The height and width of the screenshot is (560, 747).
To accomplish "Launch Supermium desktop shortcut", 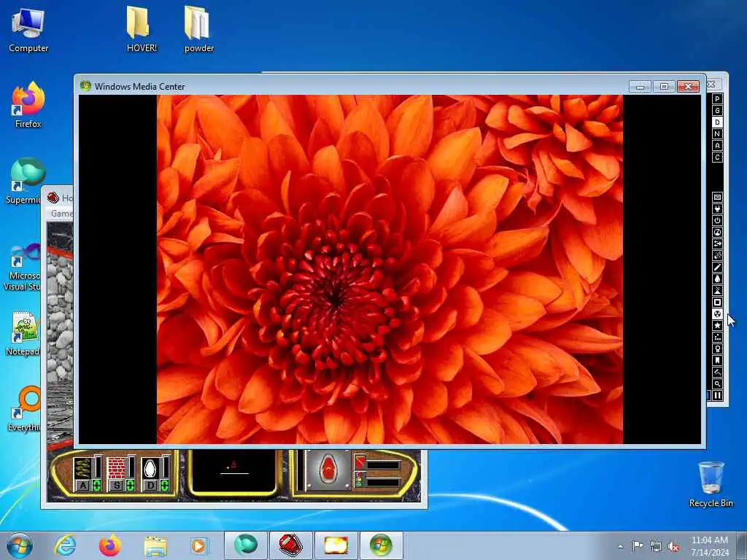I will 25,181.
